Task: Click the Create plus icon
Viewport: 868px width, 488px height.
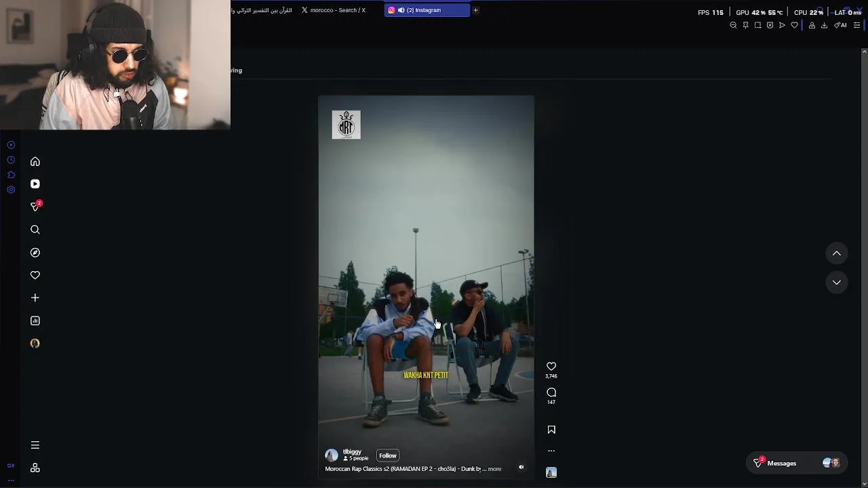Action: [35, 298]
